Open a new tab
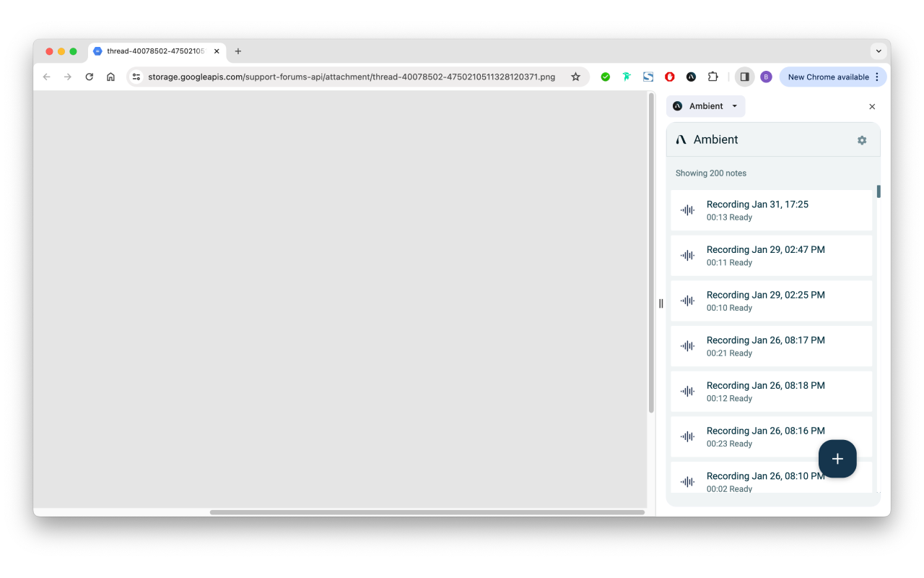 pyautogui.click(x=238, y=51)
